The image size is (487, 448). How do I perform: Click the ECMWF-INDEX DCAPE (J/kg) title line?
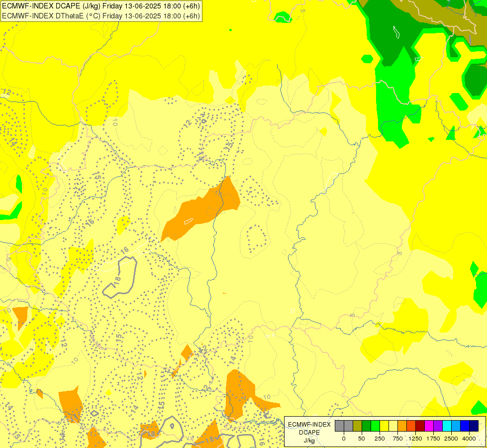coord(101,6)
